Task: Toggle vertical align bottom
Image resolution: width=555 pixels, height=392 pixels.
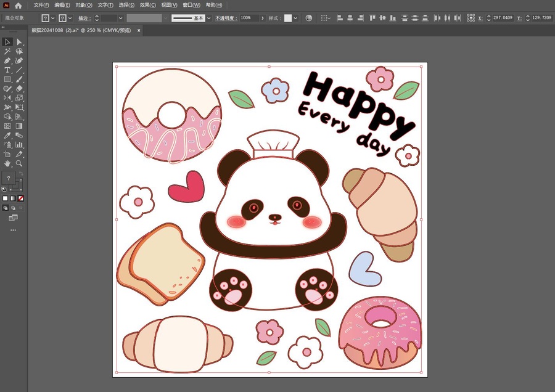Action: (x=393, y=18)
